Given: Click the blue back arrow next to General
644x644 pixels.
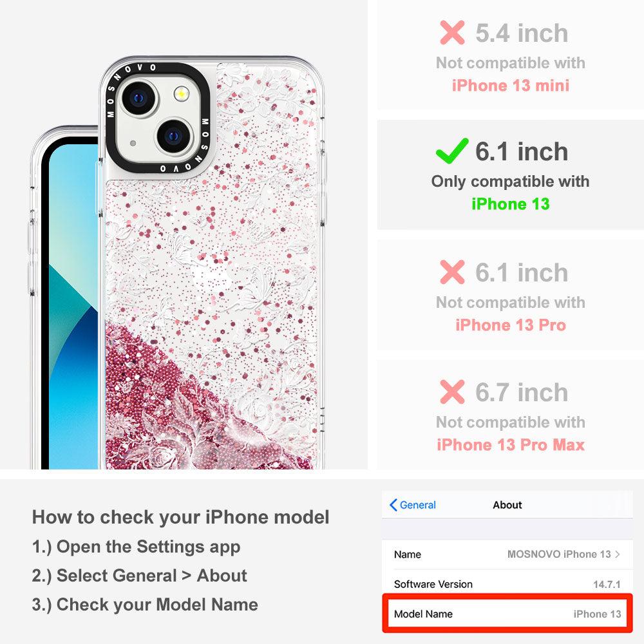Looking at the screenshot, I should (x=393, y=505).
